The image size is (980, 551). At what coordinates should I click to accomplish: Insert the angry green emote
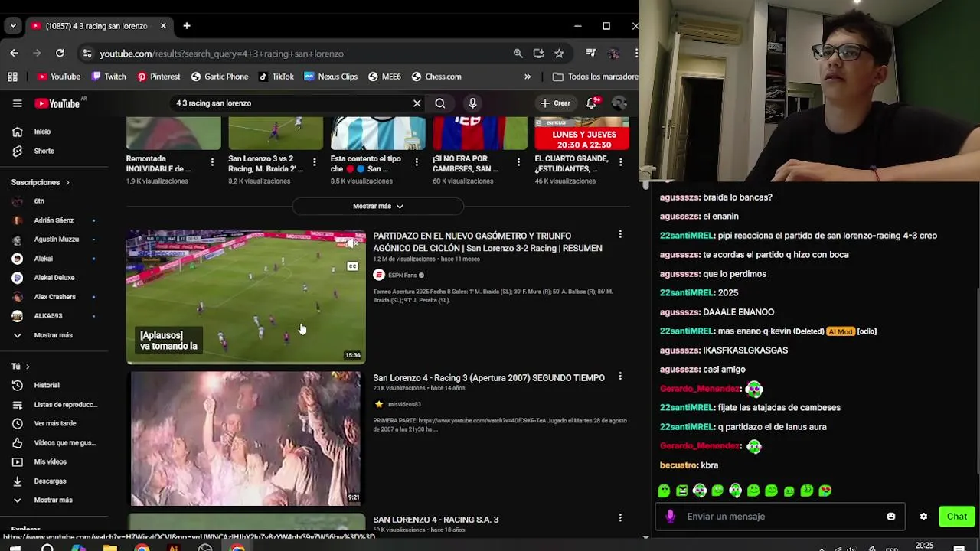[x=682, y=491]
